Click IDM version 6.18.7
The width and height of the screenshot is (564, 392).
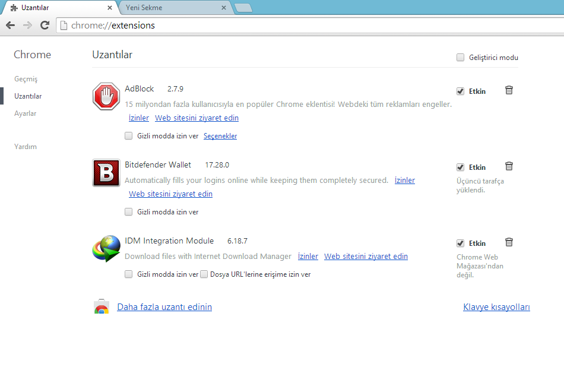[x=237, y=241]
